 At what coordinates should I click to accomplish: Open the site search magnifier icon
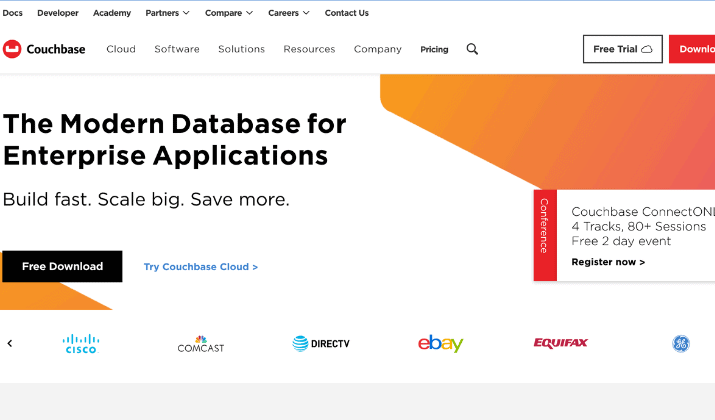[472, 49]
